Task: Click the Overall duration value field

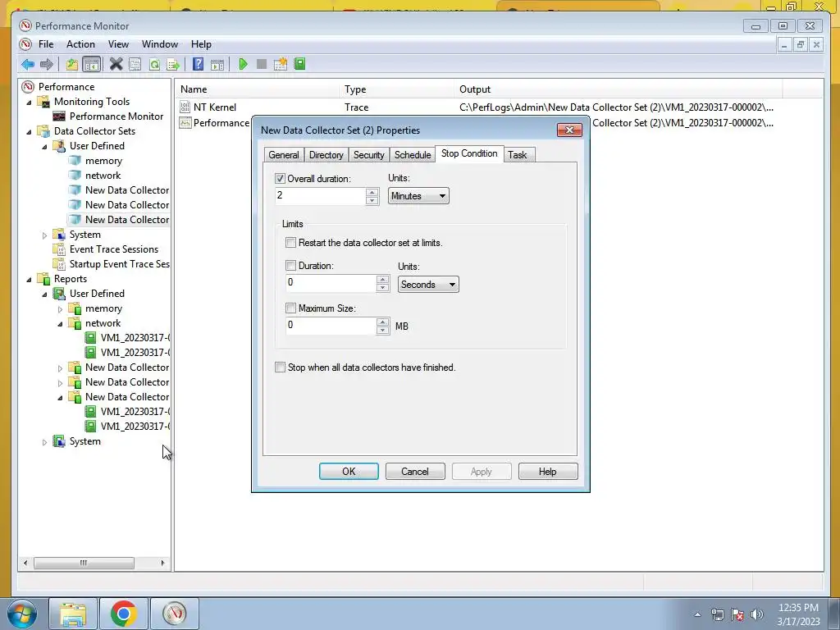Action: [x=321, y=195]
